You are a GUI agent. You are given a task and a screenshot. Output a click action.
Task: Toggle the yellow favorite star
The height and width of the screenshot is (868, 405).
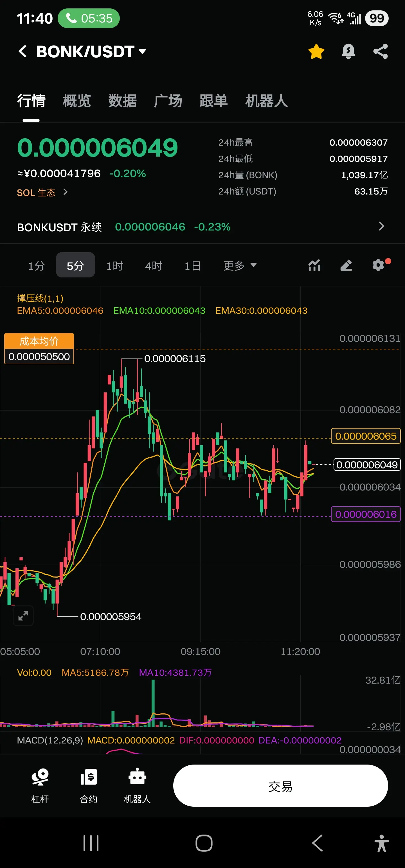(x=316, y=51)
